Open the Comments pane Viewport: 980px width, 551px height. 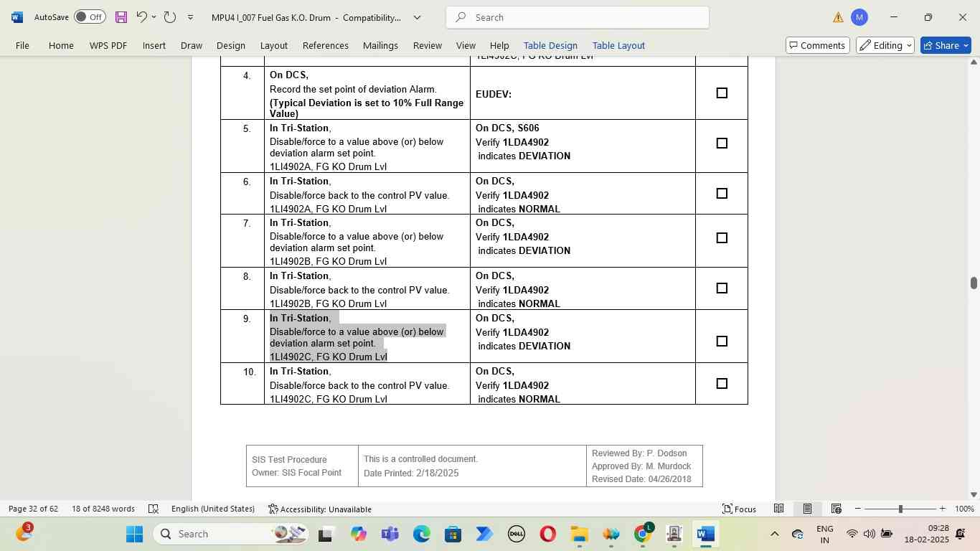pyautogui.click(x=818, y=45)
